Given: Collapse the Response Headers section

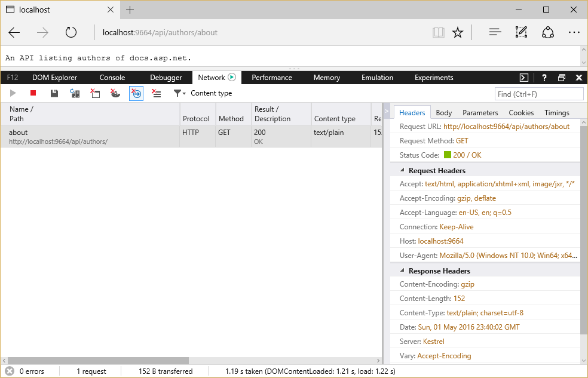Looking at the screenshot, I should (x=401, y=271).
